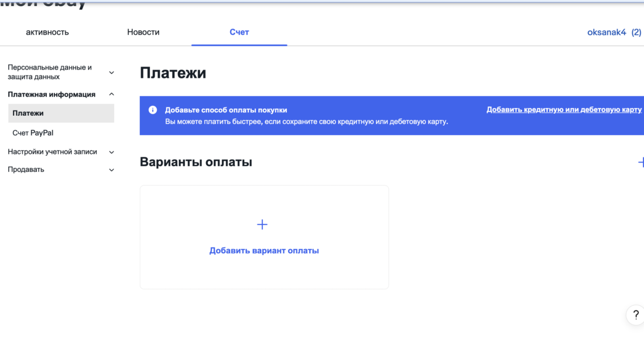
Task: Click Платежная информация in the sidebar
Action: (52, 94)
